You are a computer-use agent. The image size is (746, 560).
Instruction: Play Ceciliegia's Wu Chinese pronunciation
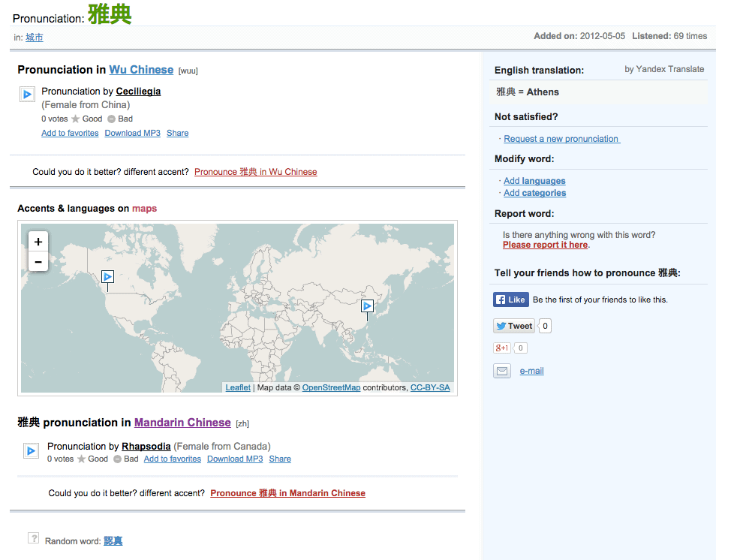coord(27,94)
